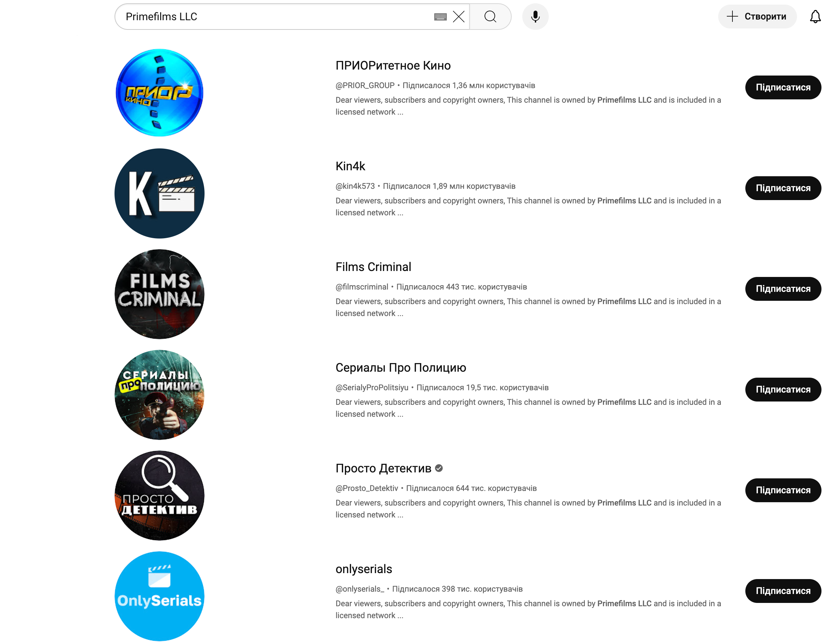This screenshot has width=840, height=644.
Task: Subscribe to Films Criminal channel
Action: coord(782,289)
